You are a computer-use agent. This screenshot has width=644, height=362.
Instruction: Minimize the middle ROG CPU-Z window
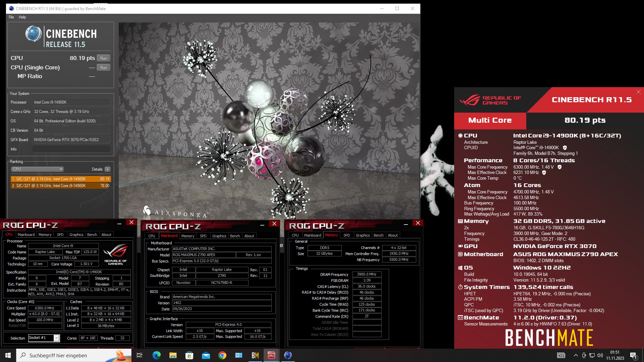click(x=262, y=224)
